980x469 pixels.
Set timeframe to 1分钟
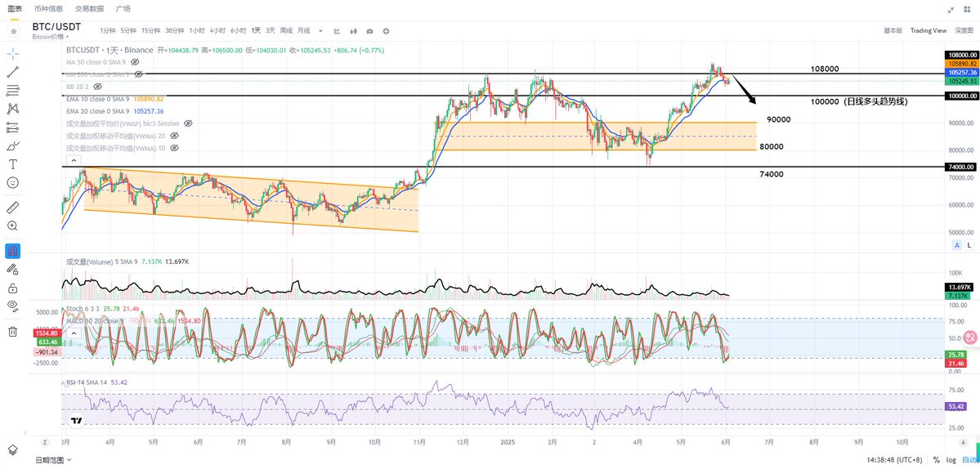point(108,30)
